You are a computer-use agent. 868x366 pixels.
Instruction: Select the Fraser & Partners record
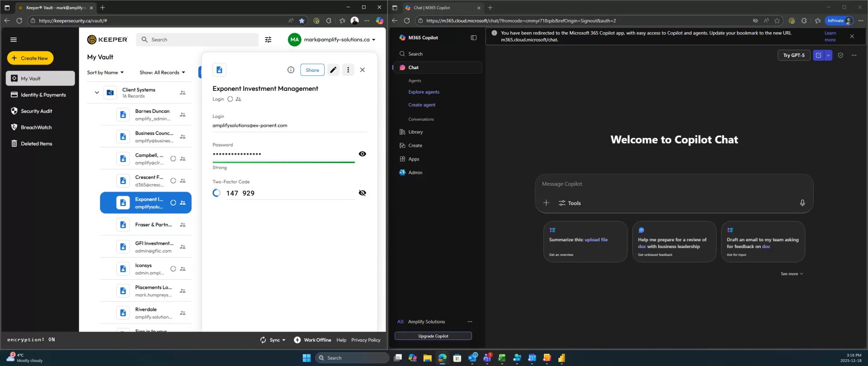tap(146, 225)
